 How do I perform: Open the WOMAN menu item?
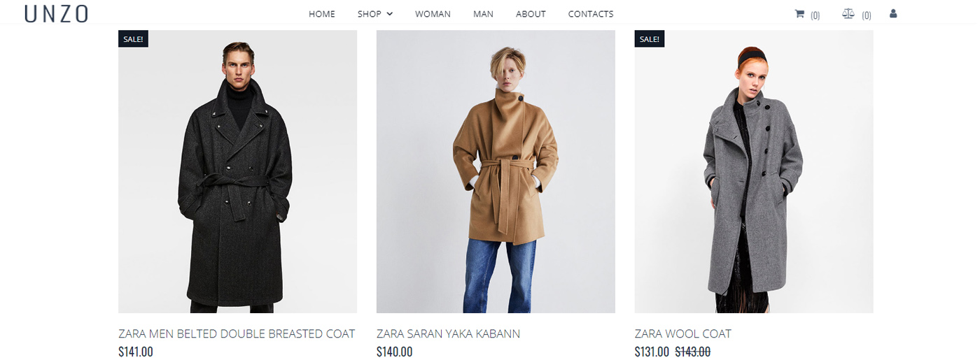pos(433,14)
